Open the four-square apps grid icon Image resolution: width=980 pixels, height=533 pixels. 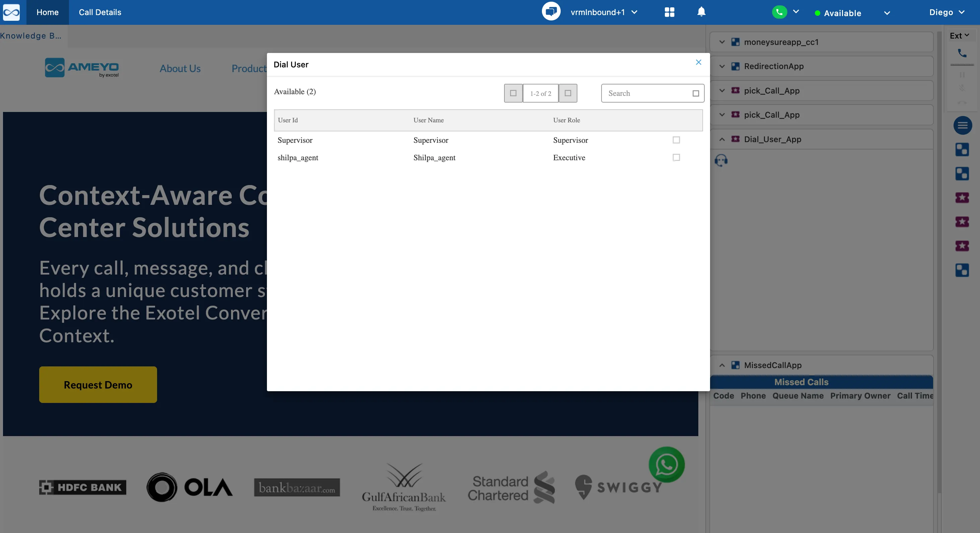[669, 12]
